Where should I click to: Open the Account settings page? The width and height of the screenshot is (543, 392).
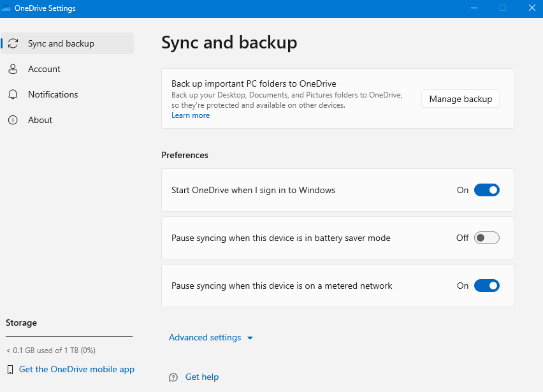[x=67, y=69]
